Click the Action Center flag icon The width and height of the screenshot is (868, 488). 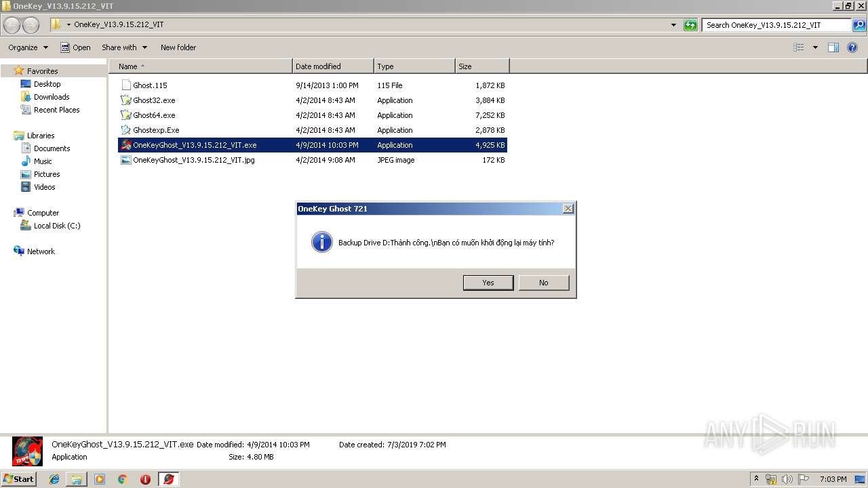point(804,479)
